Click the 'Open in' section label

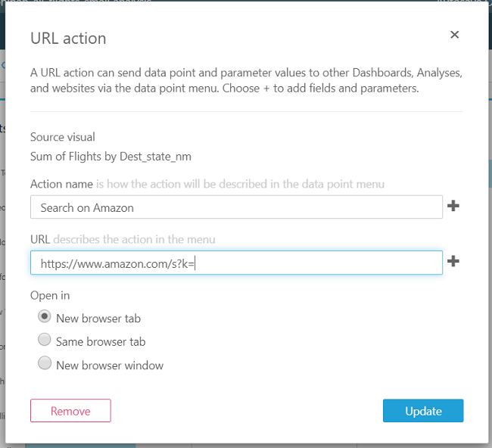tap(50, 295)
